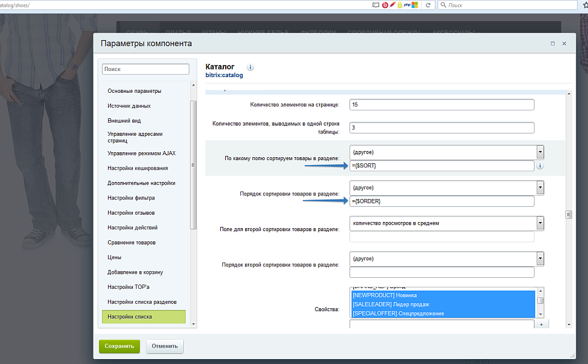Reload the page with the refresh icon

(x=428, y=5)
